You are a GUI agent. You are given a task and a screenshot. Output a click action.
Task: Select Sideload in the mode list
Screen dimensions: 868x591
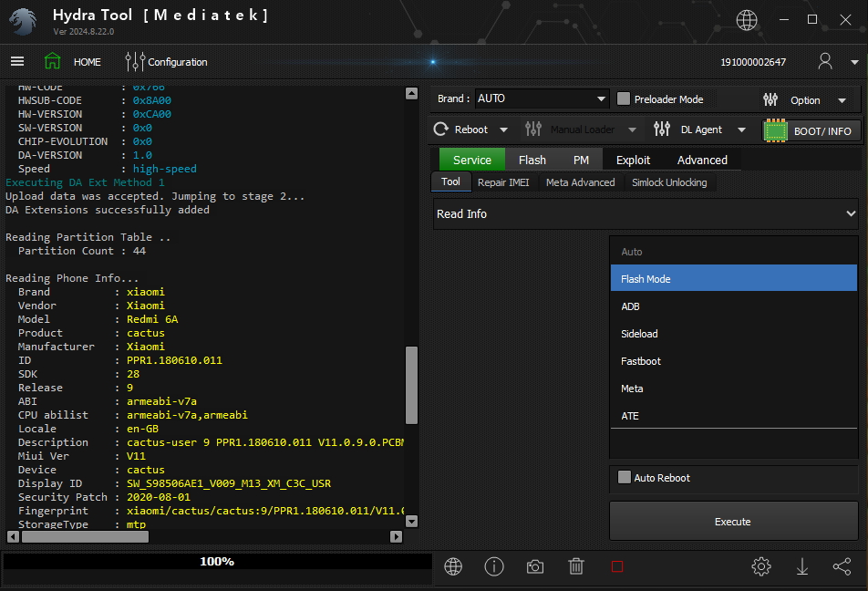pos(733,334)
